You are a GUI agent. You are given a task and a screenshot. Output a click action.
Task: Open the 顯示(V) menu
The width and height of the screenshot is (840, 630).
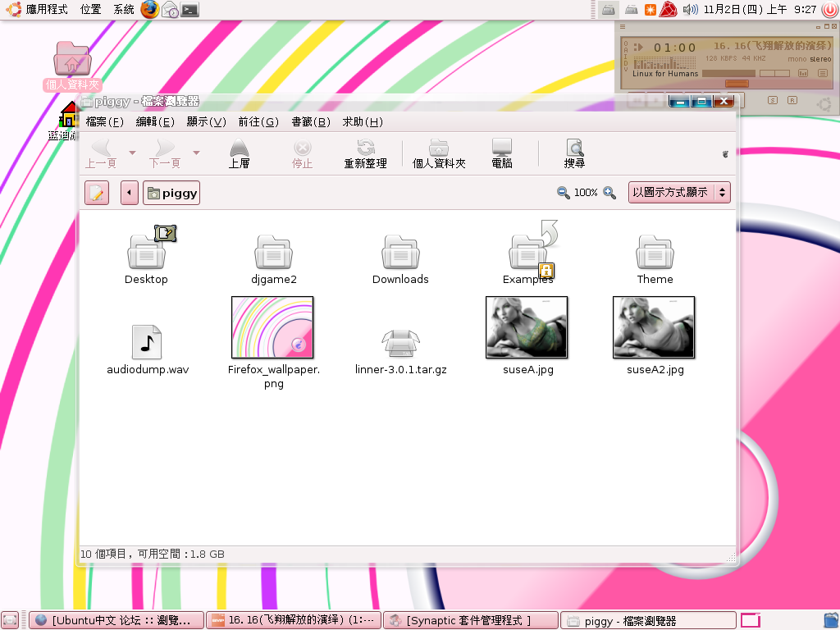(206, 122)
